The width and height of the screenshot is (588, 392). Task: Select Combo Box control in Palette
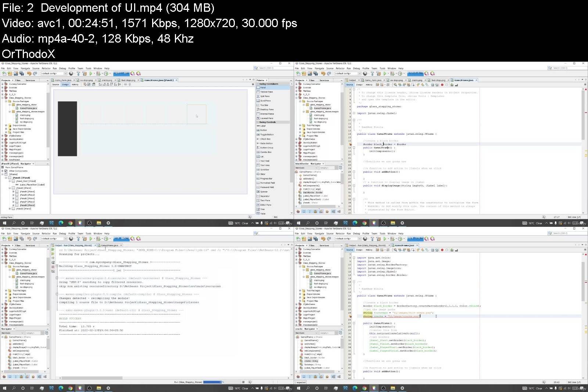[x=274, y=152]
